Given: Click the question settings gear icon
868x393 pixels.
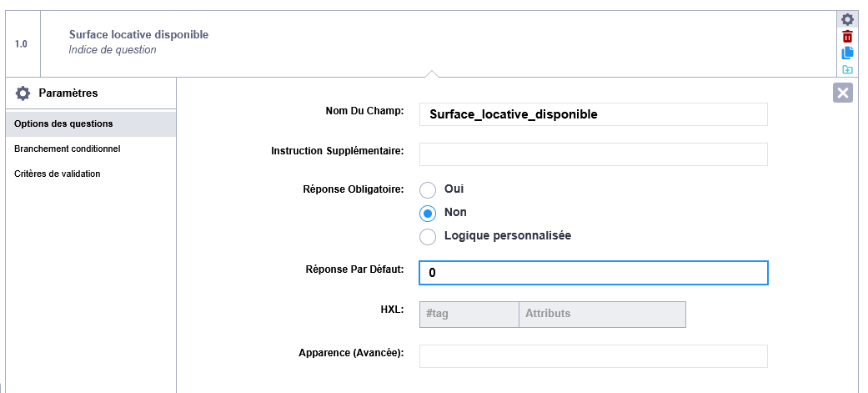Looking at the screenshot, I should [x=847, y=19].
